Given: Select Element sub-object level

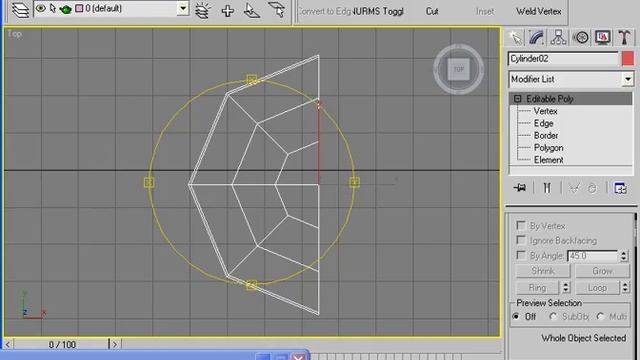Looking at the screenshot, I should click(x=548, y=160).
